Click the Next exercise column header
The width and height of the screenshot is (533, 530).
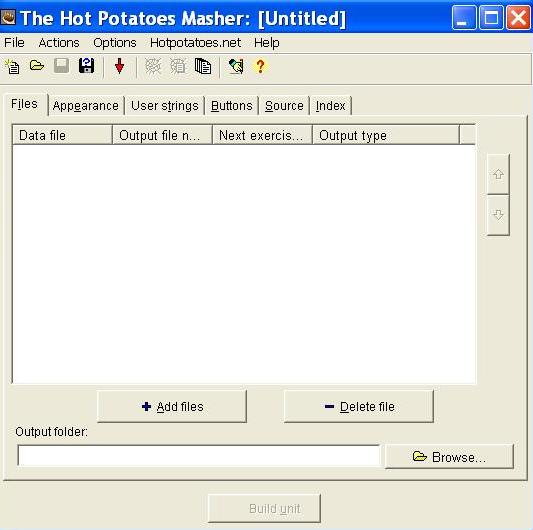point(262,135)
